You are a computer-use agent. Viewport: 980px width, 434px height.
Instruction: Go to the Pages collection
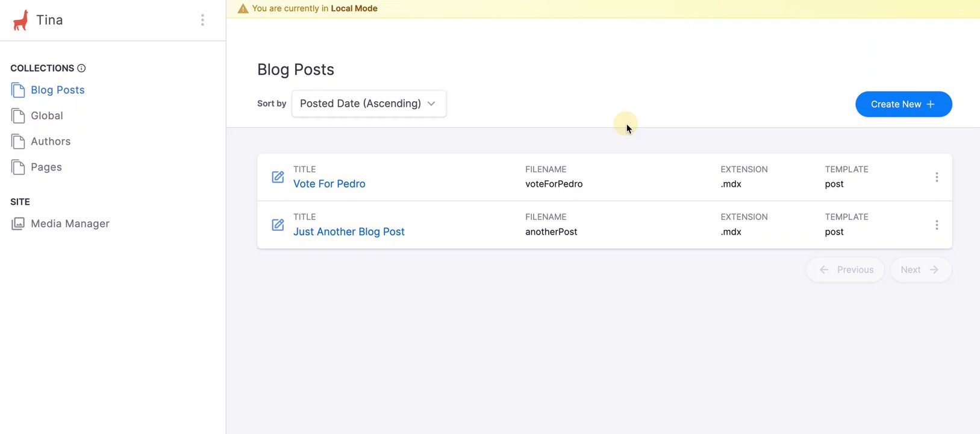tap(46, 168)
